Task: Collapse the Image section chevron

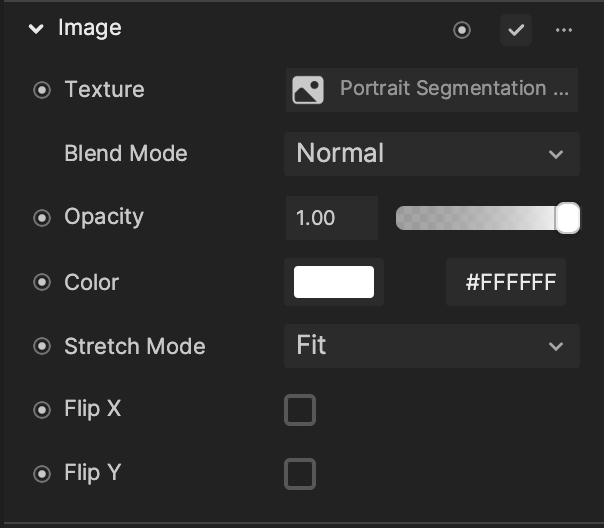Action: 36,29
